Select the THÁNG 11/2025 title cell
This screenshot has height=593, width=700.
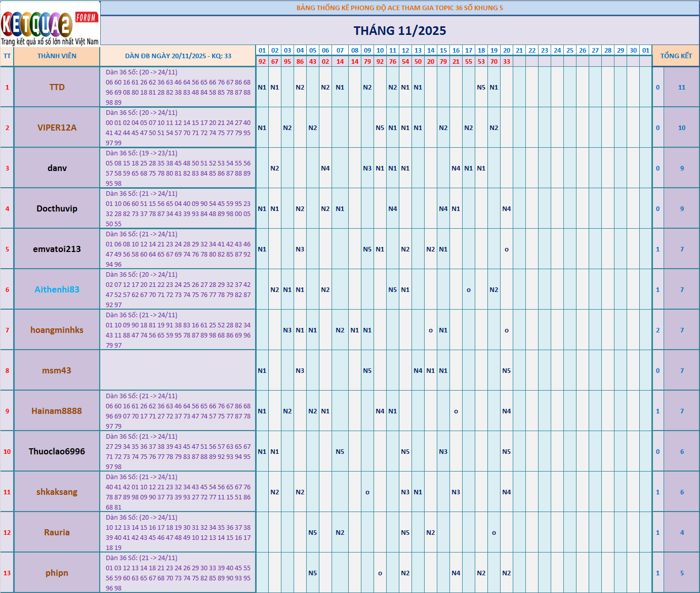pos(399,31)
